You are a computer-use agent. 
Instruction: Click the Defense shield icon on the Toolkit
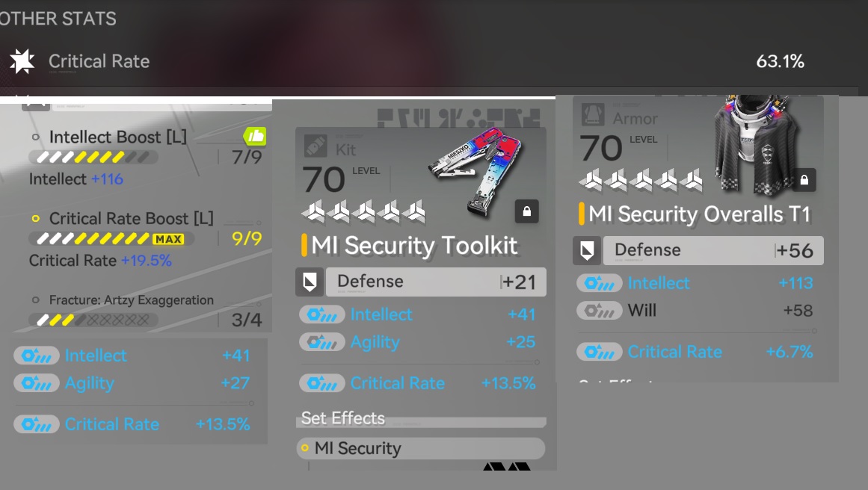point(310,282)
